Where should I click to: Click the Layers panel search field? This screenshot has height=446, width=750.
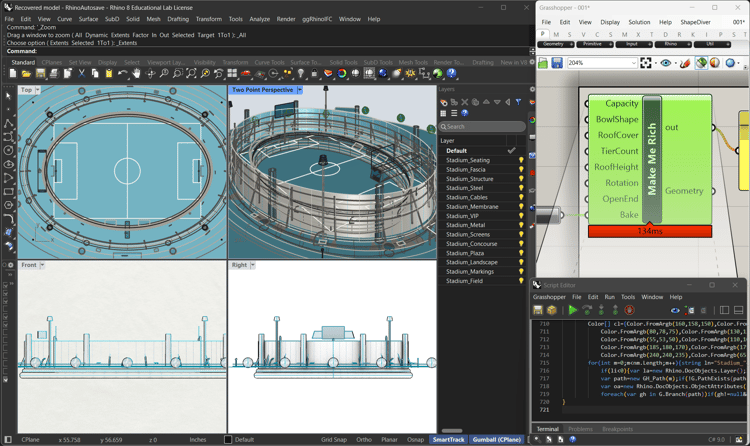click(x=484, y=127)
